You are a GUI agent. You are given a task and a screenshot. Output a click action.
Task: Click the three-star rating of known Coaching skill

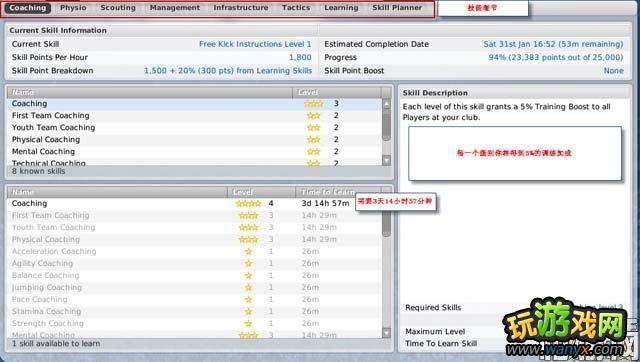pos(313,104)
